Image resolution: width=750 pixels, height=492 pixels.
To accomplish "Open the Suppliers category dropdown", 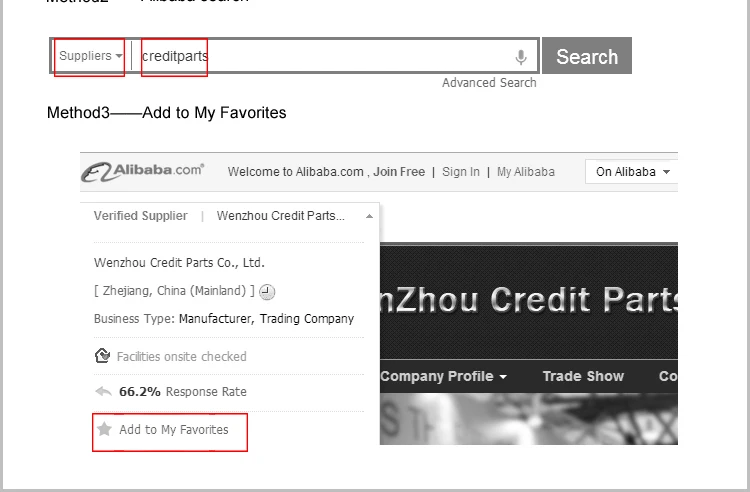I will click(90, 56).
